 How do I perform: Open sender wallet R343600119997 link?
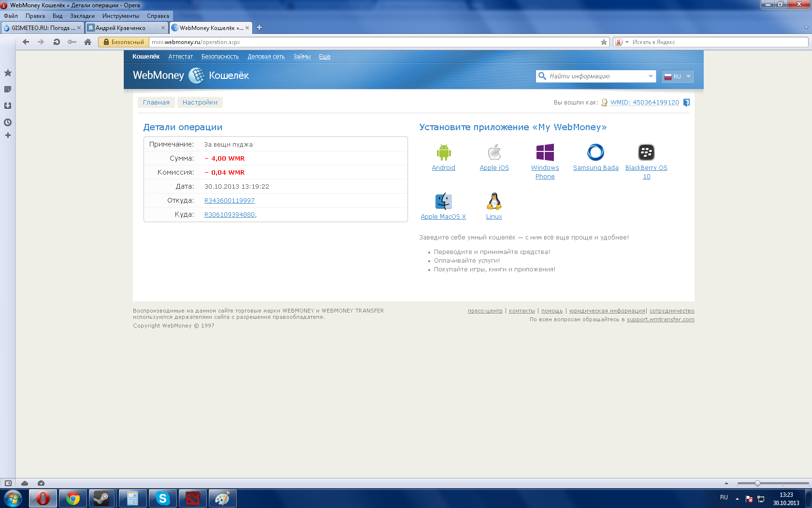(229, 201)
